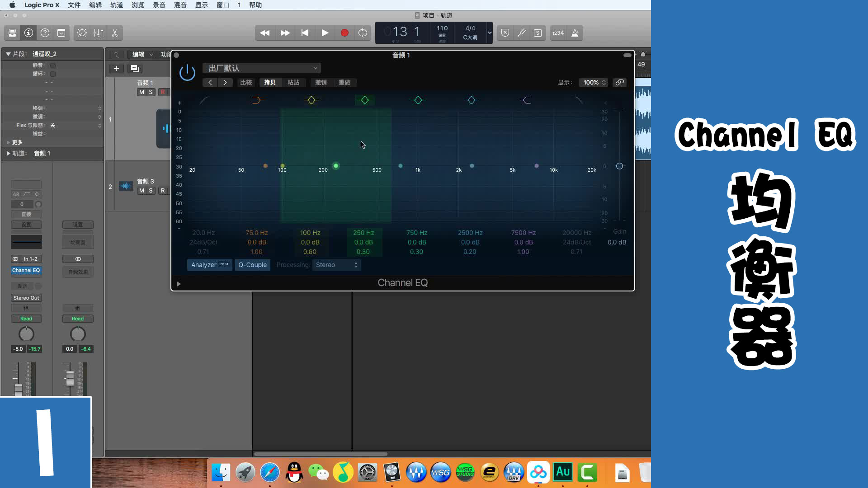
Task: Select the high shelf band icon
Action: point(525,100)
